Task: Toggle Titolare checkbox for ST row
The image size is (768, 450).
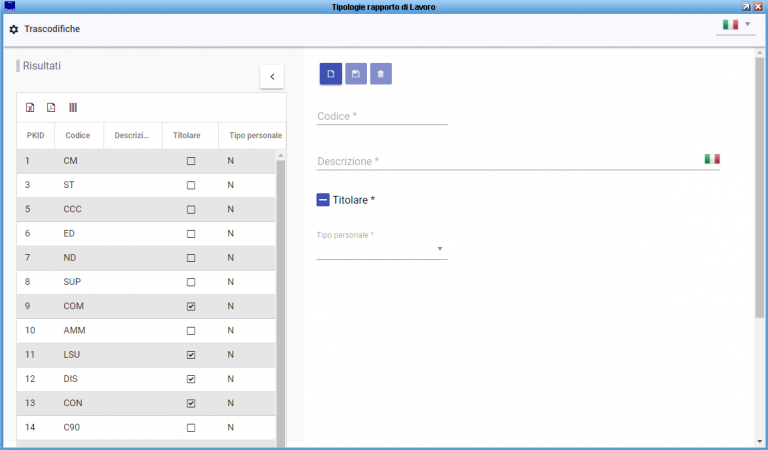Action: [x=191, y=185]
